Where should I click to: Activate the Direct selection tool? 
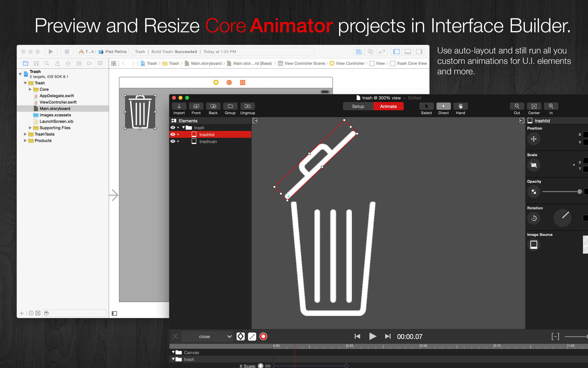[444, 106]
